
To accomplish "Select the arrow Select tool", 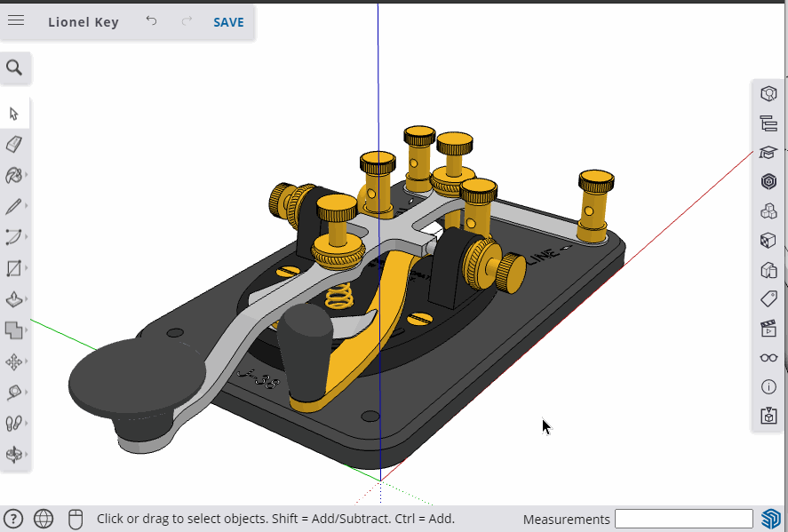I will 13,113.
